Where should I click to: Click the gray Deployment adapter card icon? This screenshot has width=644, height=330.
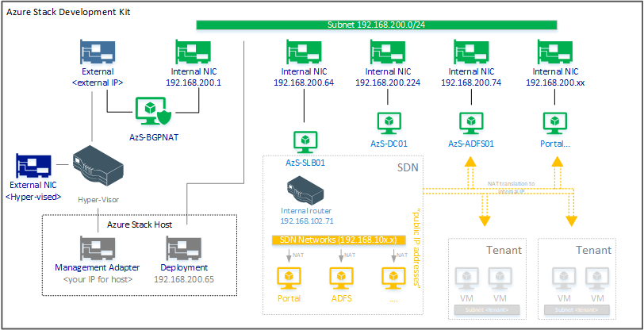pos(183,248)
